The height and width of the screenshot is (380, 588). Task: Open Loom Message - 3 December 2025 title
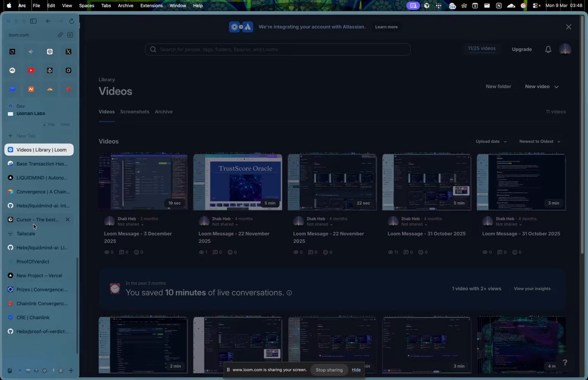(x=138, y=237)
